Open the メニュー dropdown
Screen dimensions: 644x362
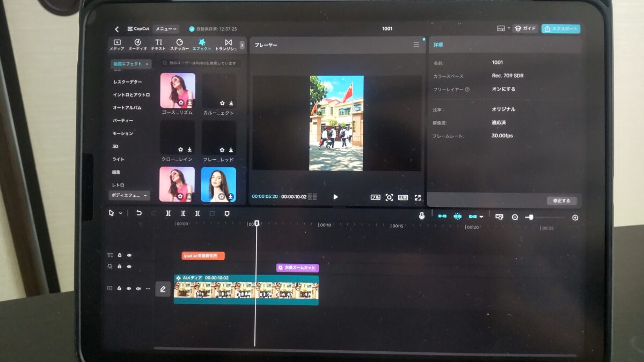166,29
